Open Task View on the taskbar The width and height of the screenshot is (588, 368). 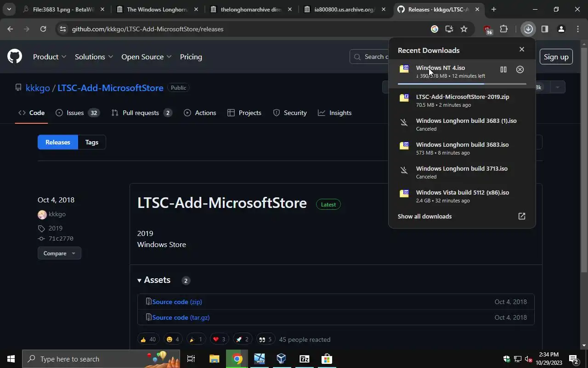191,359
